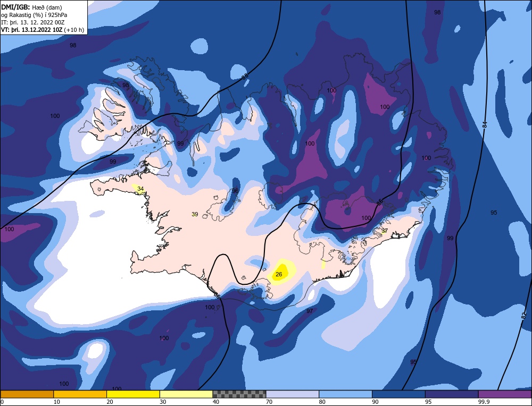This screenshot has height=406, width=532.
Task: Click the legend tick label 90
Action: pos(375,402)
